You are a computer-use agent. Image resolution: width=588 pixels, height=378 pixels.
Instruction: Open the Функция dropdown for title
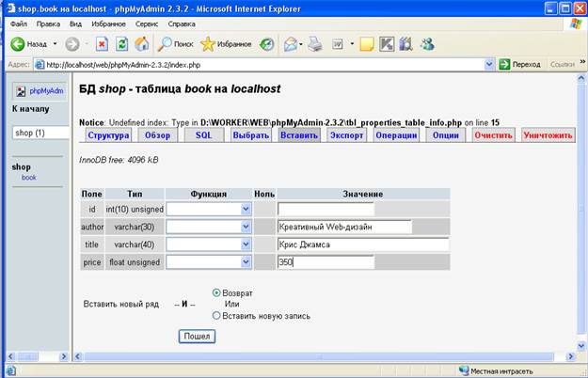click(x=246, y=244)
